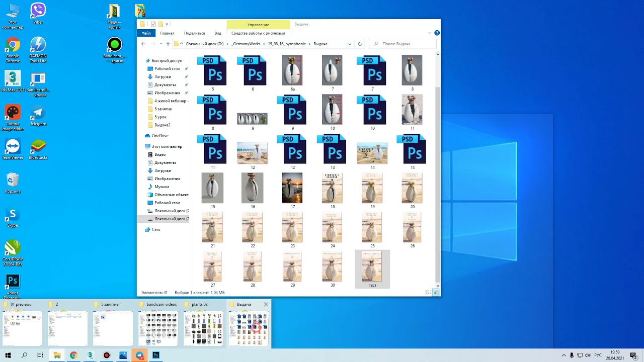Select Загрузки under Быстрый доступ
The width and height of the screenshot is (644, 362).
tap(163, 76)
